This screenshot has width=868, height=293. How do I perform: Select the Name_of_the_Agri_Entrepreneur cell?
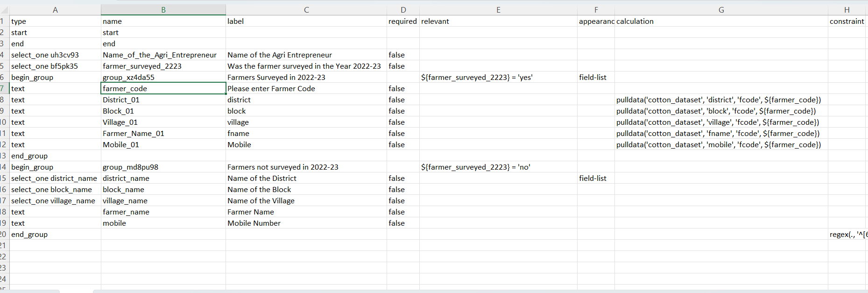[x=163, y=55]
